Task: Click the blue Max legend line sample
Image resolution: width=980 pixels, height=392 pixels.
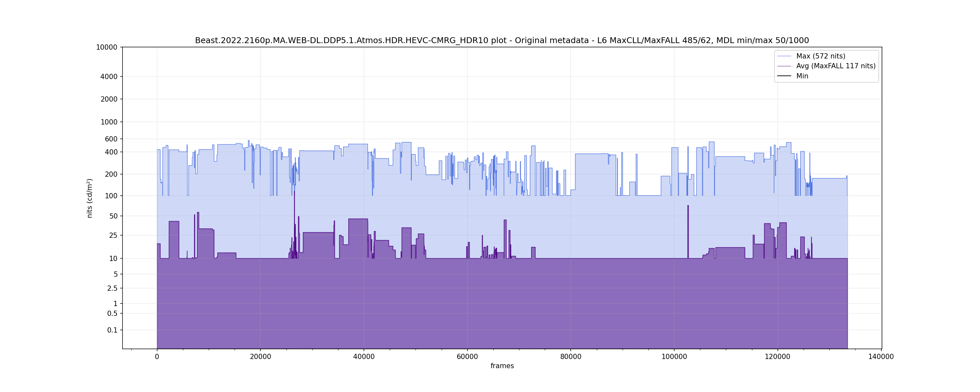Action: [784, 56]
